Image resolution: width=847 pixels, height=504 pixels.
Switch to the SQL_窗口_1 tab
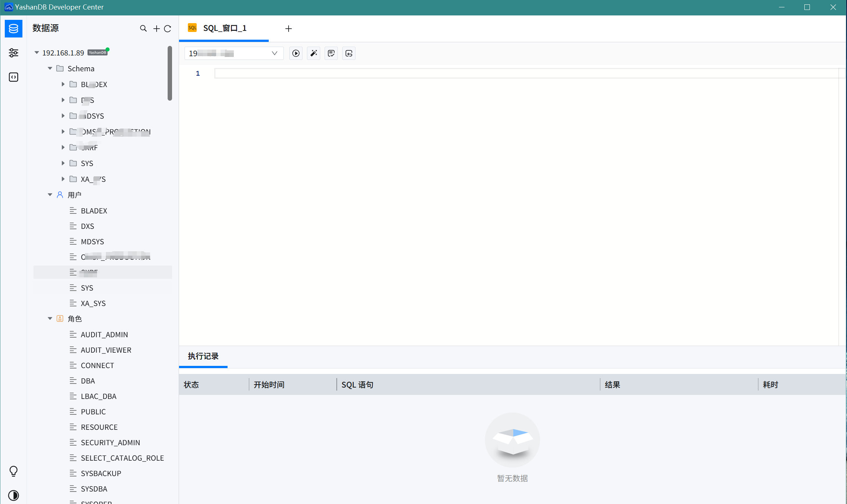tap(224, 28)
